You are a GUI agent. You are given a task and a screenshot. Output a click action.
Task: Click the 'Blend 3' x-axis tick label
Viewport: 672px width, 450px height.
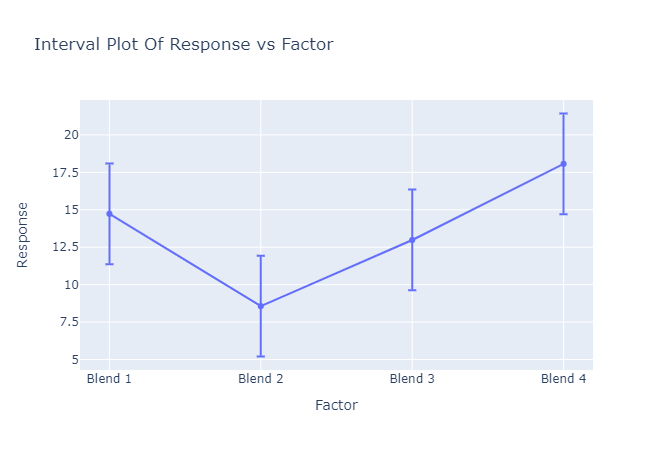[412, 379]
